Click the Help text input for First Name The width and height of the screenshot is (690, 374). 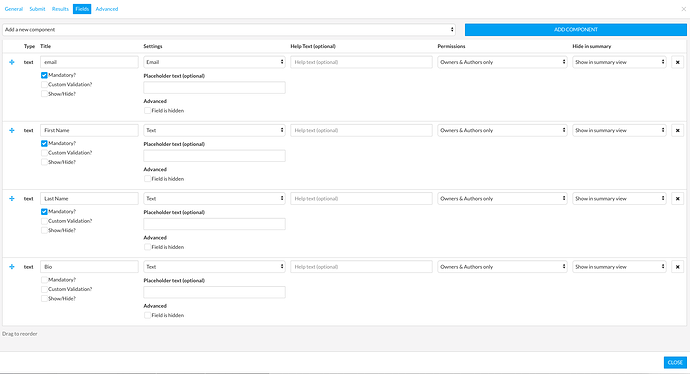361,130
